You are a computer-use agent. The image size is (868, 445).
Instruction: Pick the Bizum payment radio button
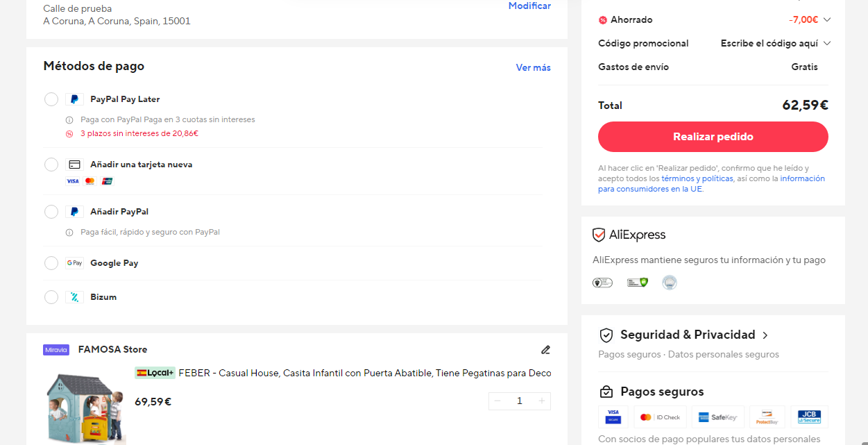51,297
